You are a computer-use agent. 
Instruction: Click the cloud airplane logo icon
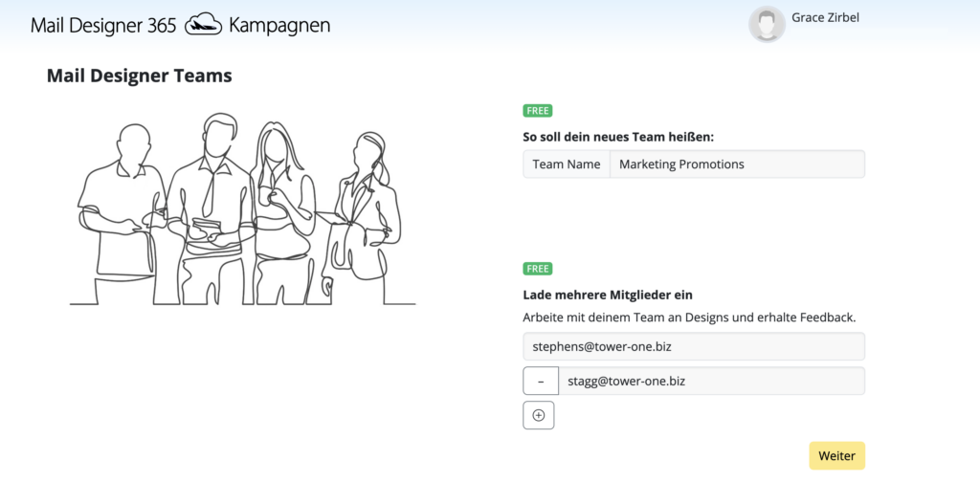point(203,25)
